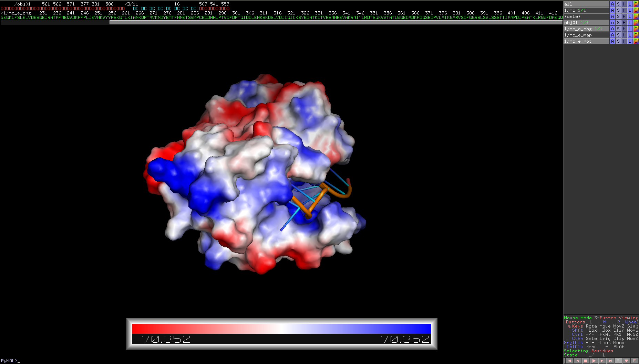Open Color menu for 1jmc_e_pot

point(636,41)
